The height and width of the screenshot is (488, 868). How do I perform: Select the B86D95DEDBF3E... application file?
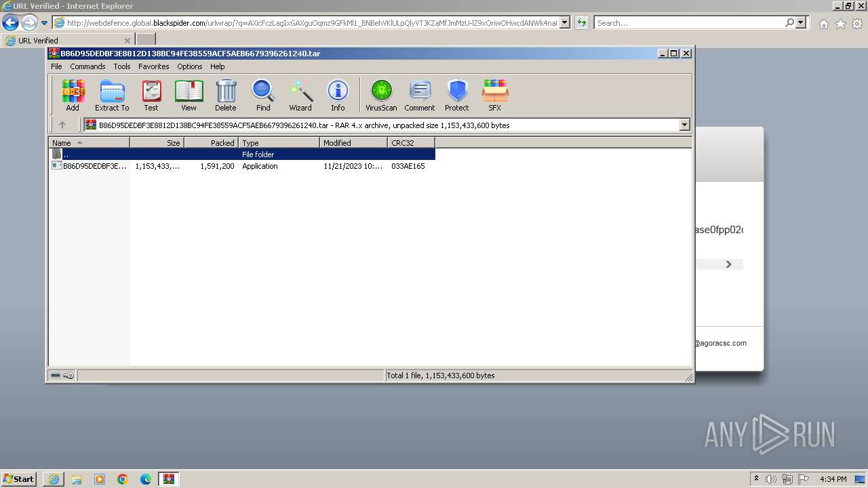(x=89, y=166)
